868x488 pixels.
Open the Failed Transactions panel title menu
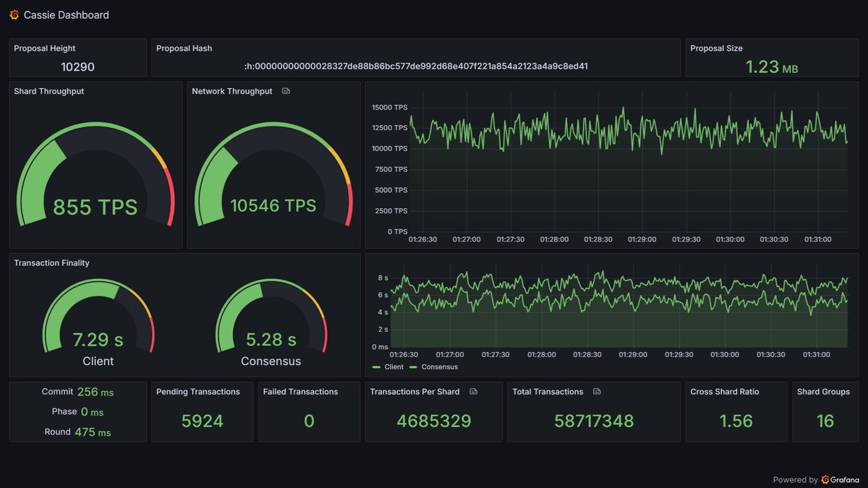click(300, 392)
